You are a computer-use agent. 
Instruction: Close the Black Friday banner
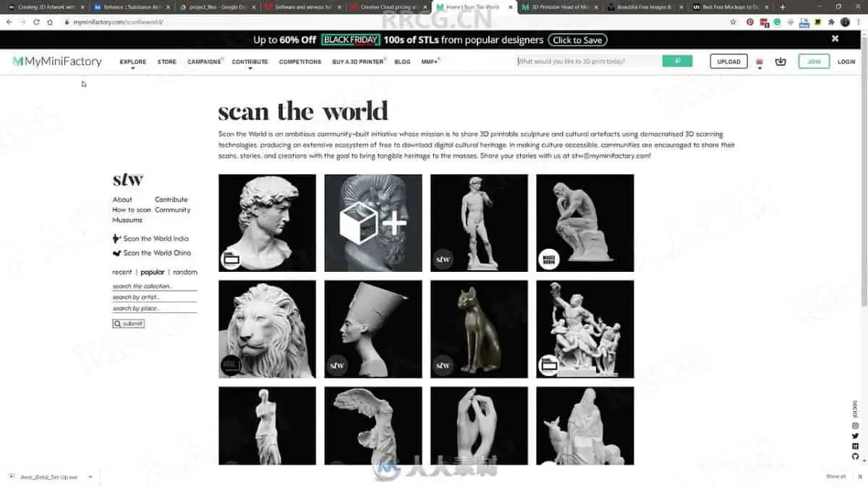click(x=835, y=38)
